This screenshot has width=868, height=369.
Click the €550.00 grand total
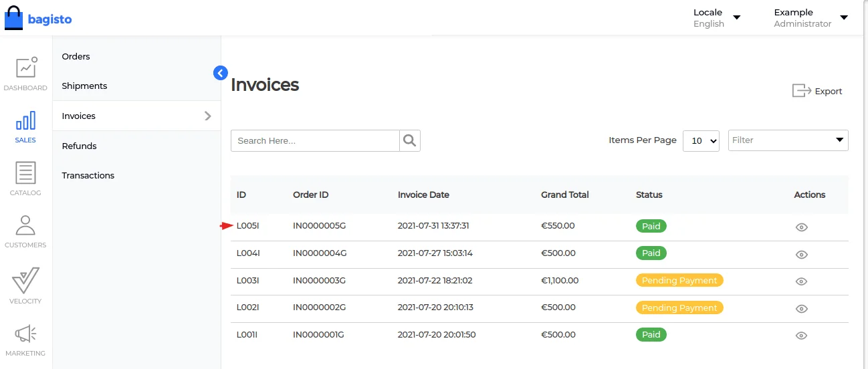(558, 226)
